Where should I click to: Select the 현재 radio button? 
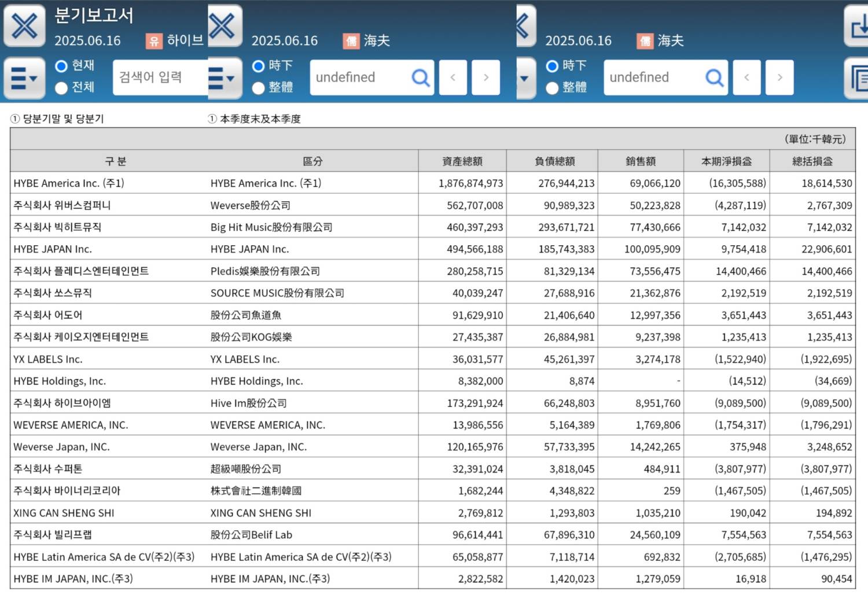click(61, 66)
